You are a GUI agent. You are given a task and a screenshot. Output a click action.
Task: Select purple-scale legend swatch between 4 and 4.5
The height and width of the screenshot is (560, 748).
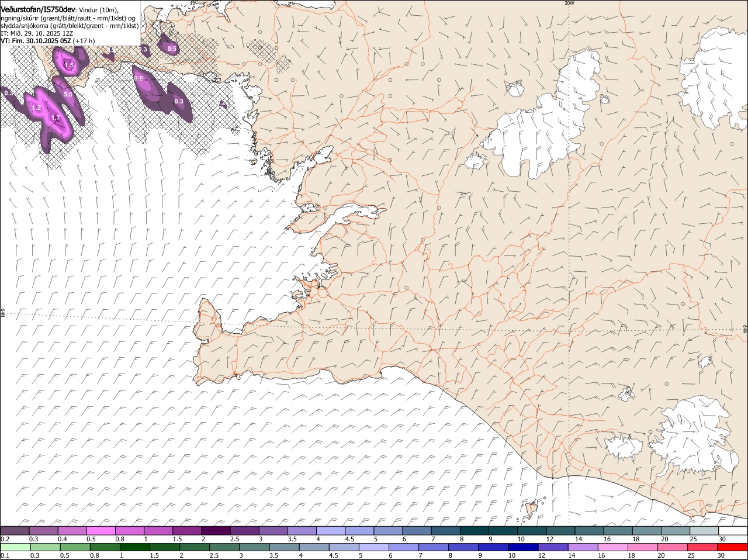click(x=331, y=530)
